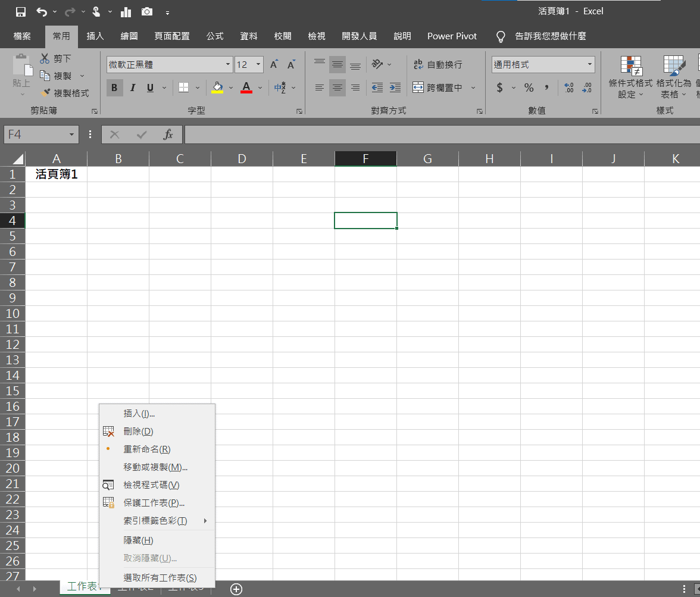
Task: Select 移動或複製(M)... menu entry
Action: pos(157,467)
